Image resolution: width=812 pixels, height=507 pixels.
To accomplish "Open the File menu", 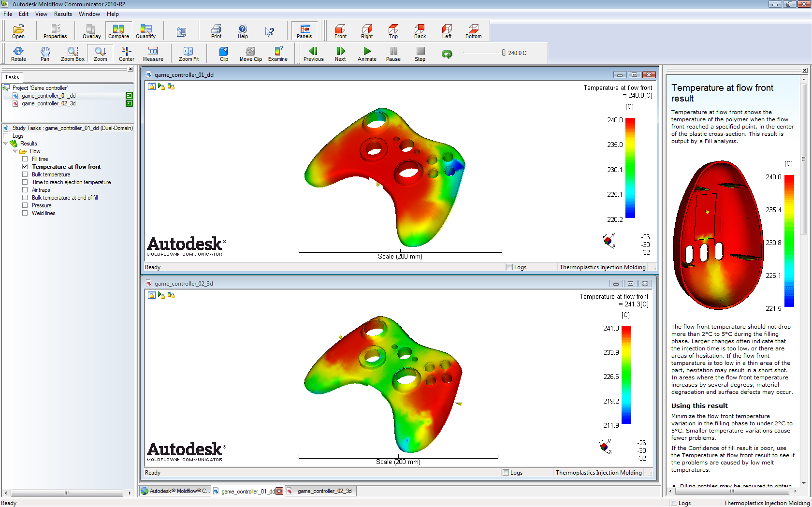I will pyautogui.click(x=8, y=14).
